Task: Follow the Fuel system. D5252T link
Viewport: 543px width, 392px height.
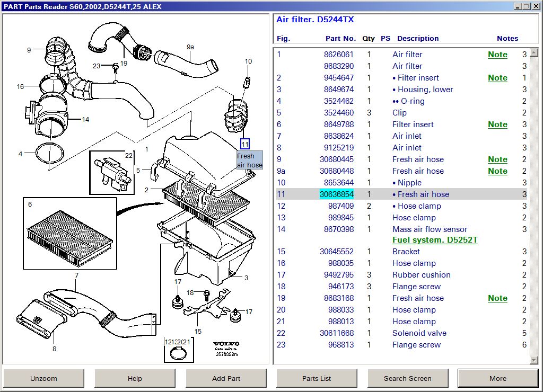Action: [435, 240]
